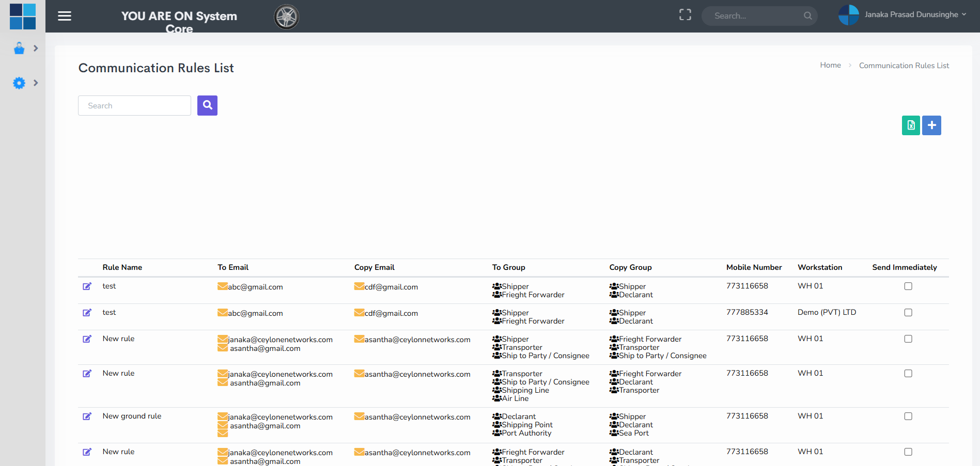The image size is (980, 466).
Task: Expand the user sidebar menu item
Action: (25, 49)
